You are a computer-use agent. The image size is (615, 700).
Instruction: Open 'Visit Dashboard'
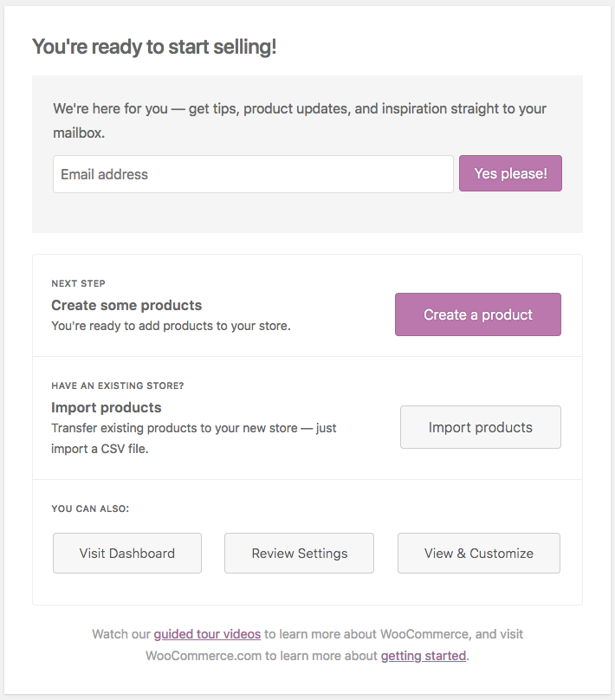(x=127, y=554)
